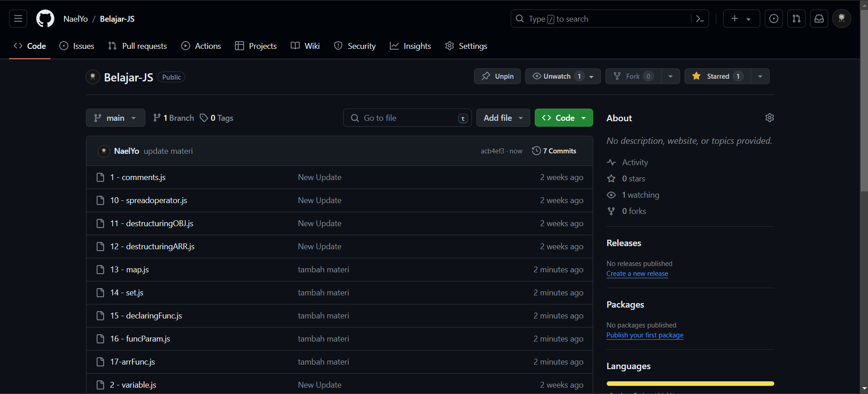Image resolution: width=868 pixels, height=394 pixels.
Task: Click Create a new release link
Action: 637,274
